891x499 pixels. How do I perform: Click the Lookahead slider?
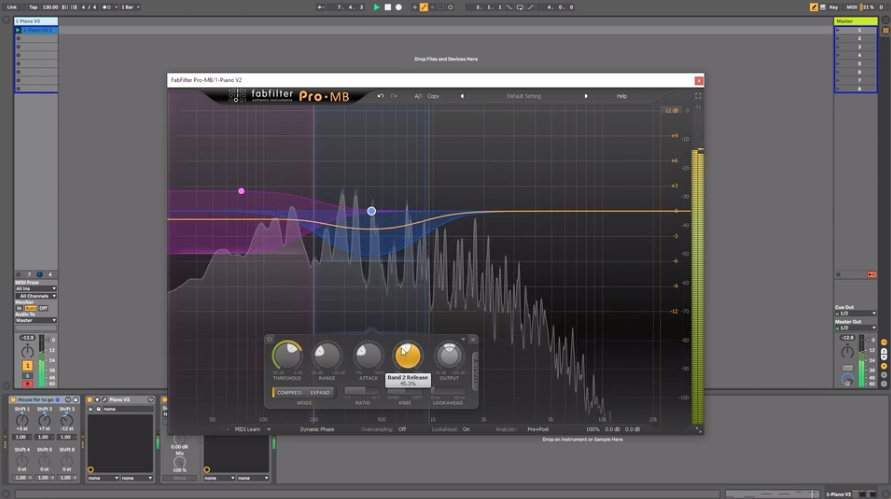448,390
